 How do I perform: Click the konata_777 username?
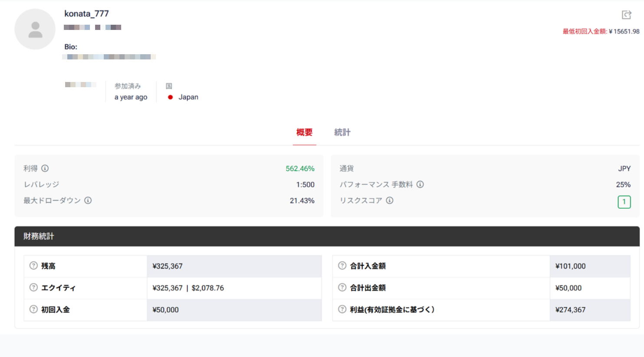coord(86,14)
